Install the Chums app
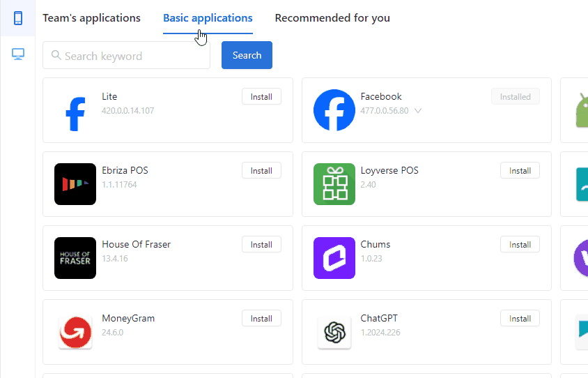The image size is (588, 378). coord(520,244)
